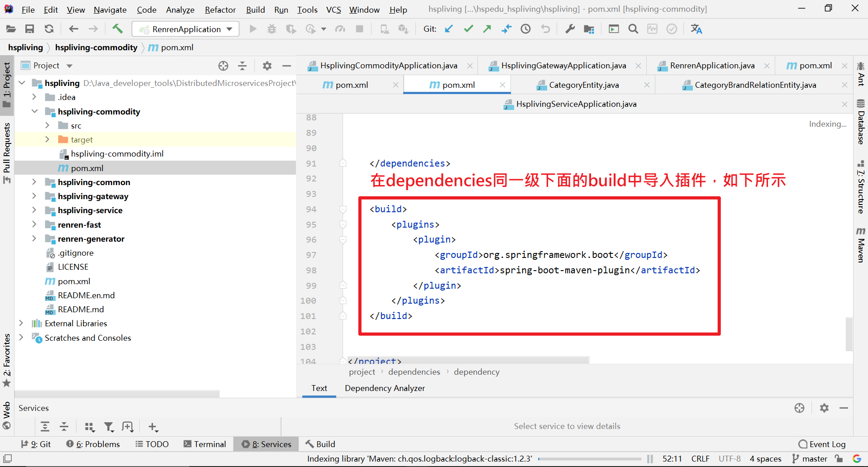Image resolution: width=868 pixels, height=467 pixels.
Task: Open the Analyze menu
Action: [180, 10]
